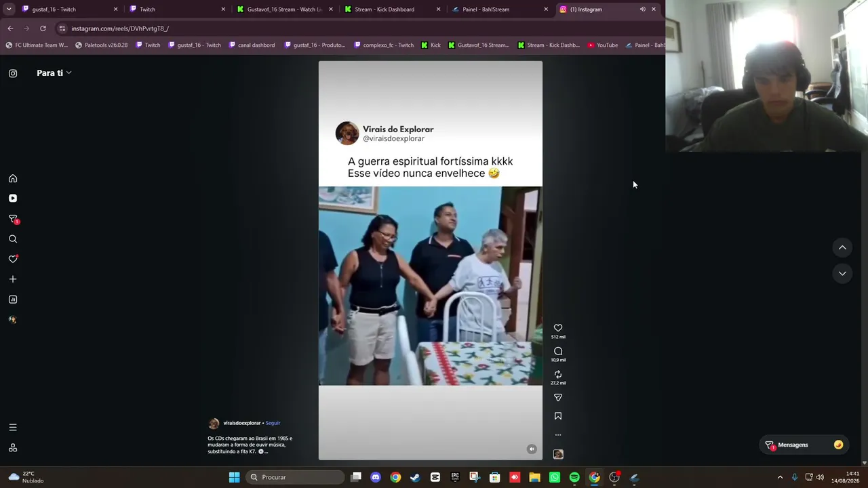This screenshot has height=488, width=868.
Task: Open Spotify from the taskbar
Action: [574, 477]
